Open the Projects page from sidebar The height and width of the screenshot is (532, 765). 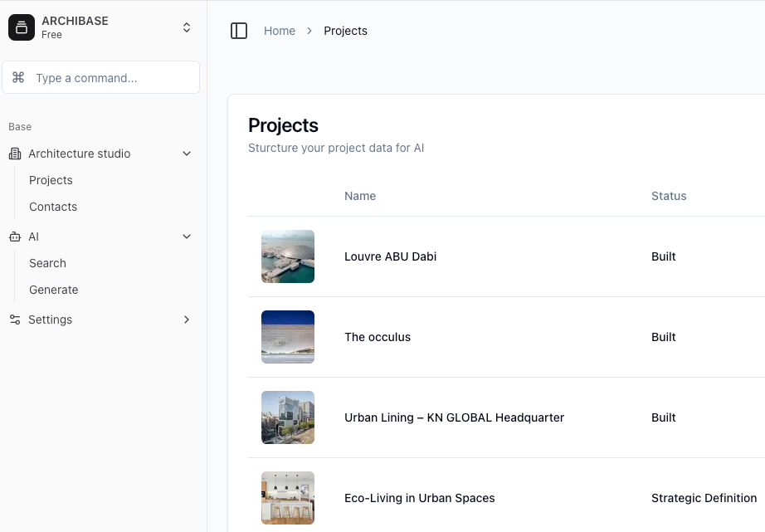51,180
